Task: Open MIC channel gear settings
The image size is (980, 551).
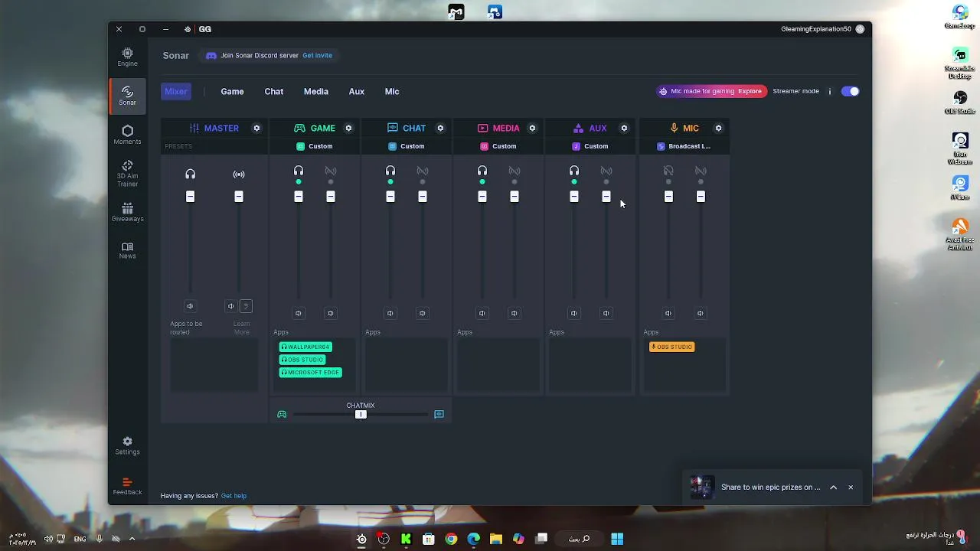Action: point(718,128)
